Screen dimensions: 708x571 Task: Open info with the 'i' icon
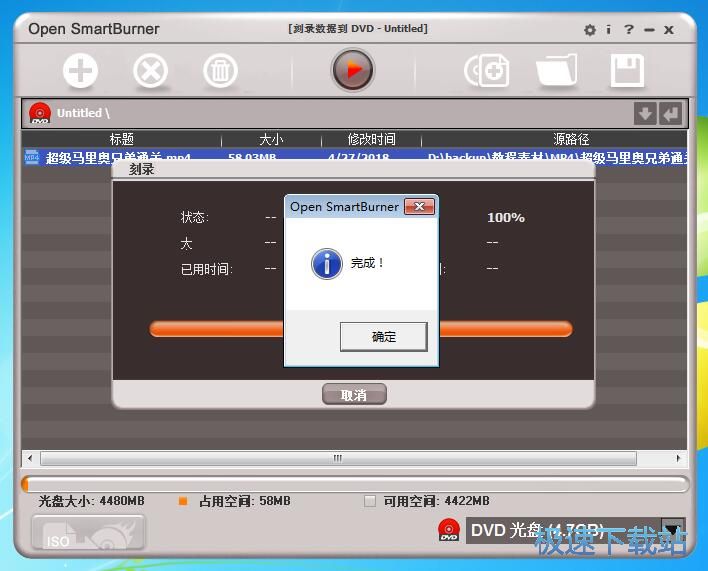(x=609, y=30)
